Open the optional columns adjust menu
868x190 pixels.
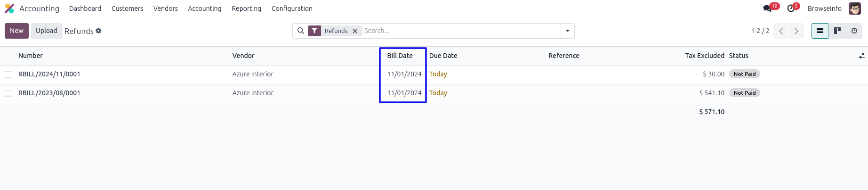point(861,56)
